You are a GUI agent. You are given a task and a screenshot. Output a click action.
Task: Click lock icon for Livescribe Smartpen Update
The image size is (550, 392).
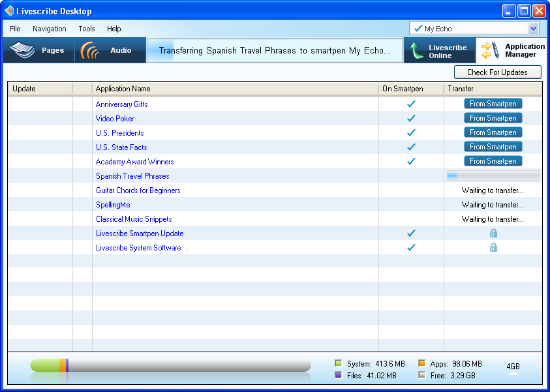493,234
